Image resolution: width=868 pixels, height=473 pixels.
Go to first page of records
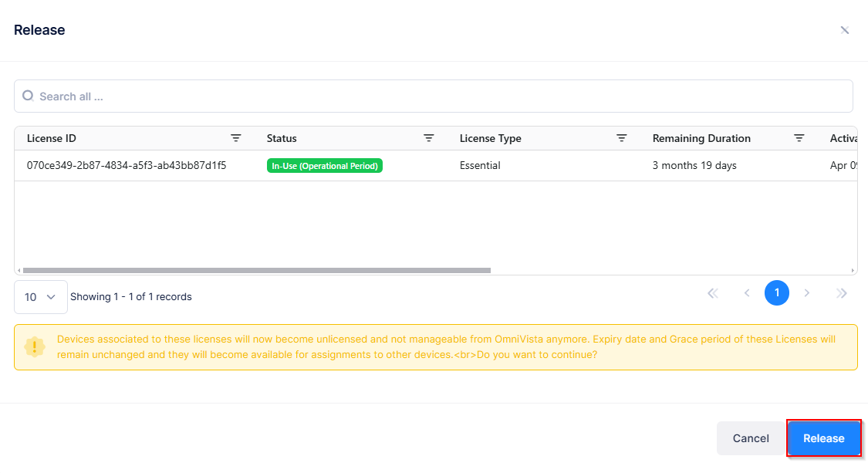pyautogui.click(x=713, y=293)
